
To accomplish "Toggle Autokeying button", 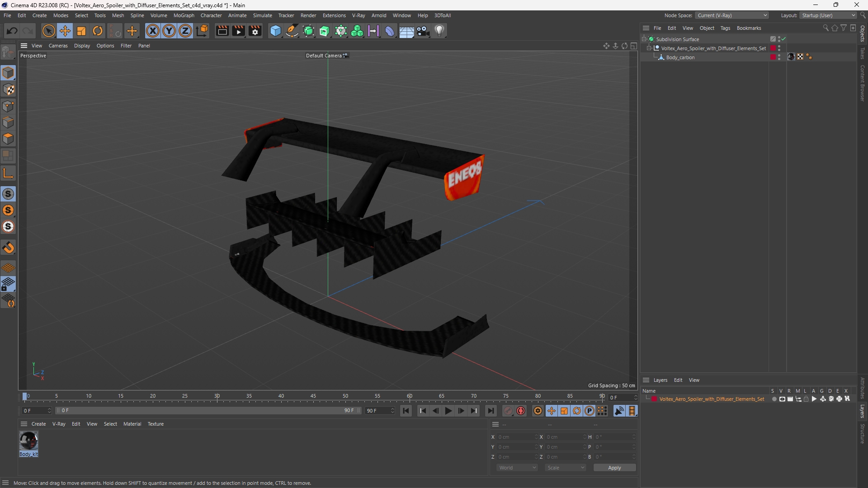I will click(x=521, y=411).
